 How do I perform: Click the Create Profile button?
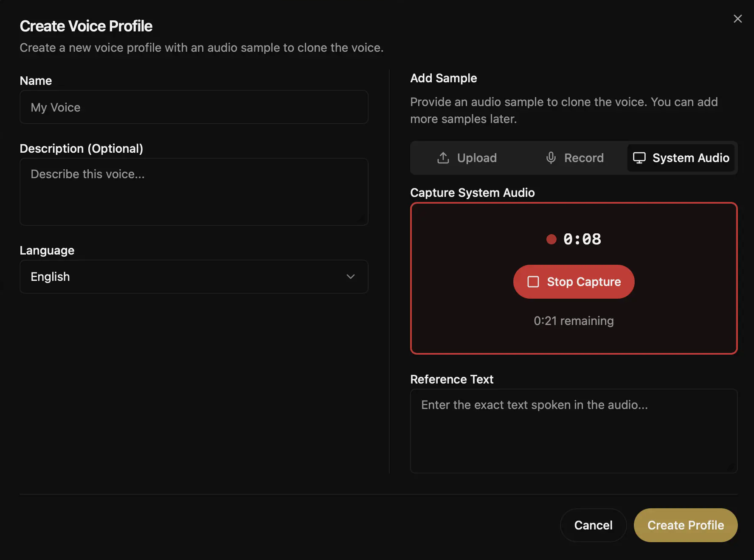[x=686, y=525]
